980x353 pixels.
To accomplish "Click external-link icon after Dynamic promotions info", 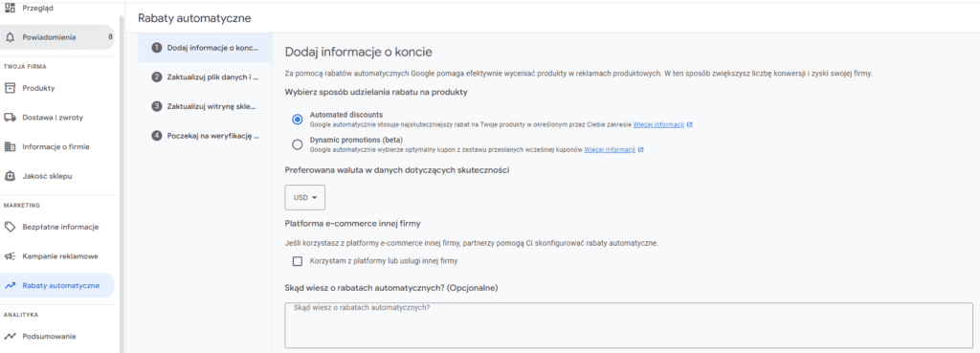I will [640, 150].
